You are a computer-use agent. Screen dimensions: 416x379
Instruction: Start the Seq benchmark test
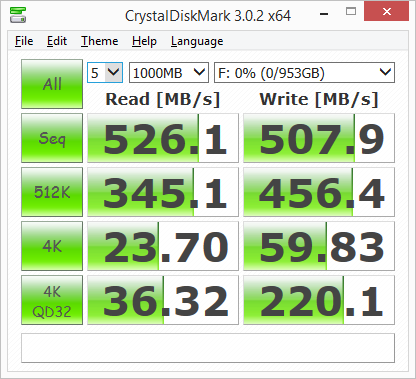pyautogui.click(x=52, y=138)
